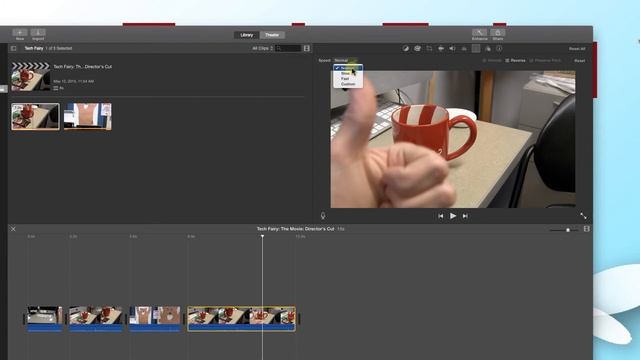Choose Custom in the speed menu
Screen dimensions: 640x360
coord(348,84)
